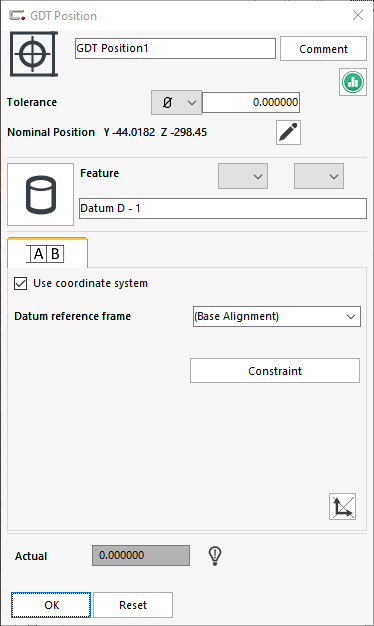Viewport: 374px width, 626px height.
Task: Toggle Use coordinate system checkbox
Action: [x=20, y=283]
